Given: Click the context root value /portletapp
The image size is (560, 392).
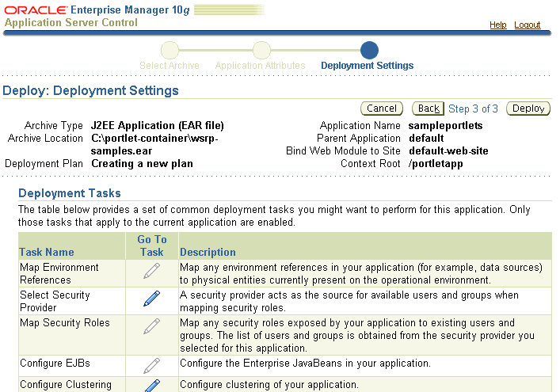Looking at the screenshot, I should tap(436, 163).
